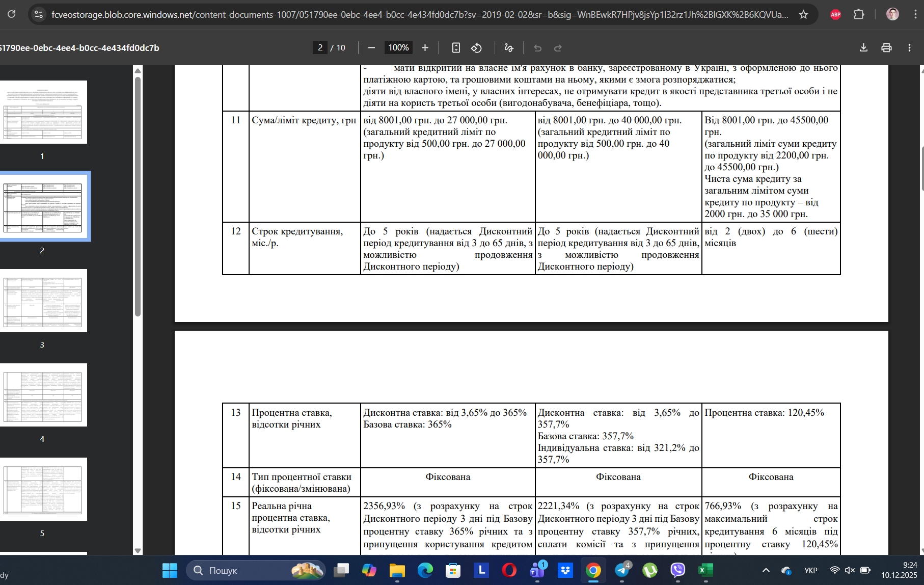This screenshot has height=585, width=924.
Task: Click the 100% zoom level field
Action: coord(398,47)
